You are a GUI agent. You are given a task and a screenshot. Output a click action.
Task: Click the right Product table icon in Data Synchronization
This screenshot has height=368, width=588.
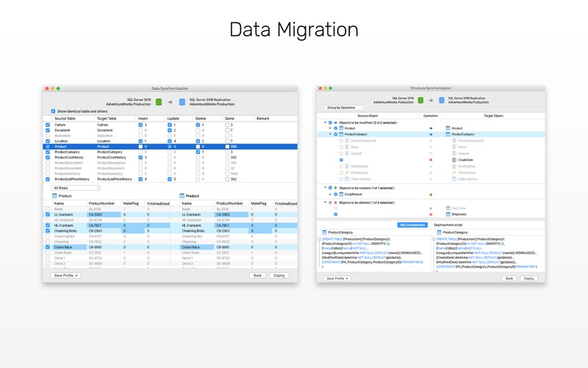(x=182, y=196)
